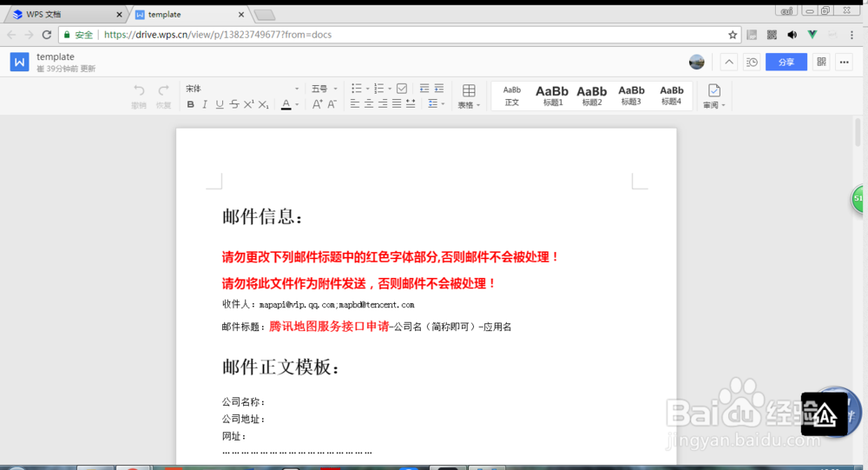Viewport: 868px width, 470px height.
Task: Click the address bar URL field
Action: pyautogui.click(x=398, y=35)
